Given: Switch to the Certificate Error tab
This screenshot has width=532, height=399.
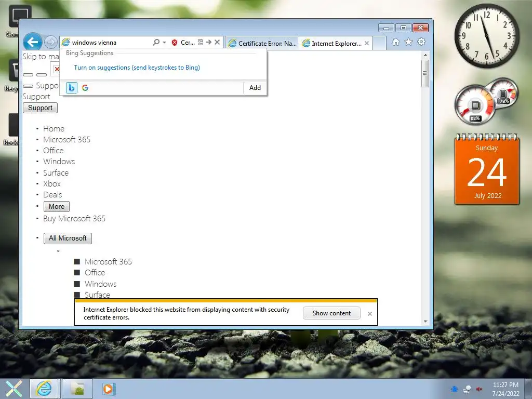Looking at the screenshot, I should pyautogui.click(x=262, y=44).
